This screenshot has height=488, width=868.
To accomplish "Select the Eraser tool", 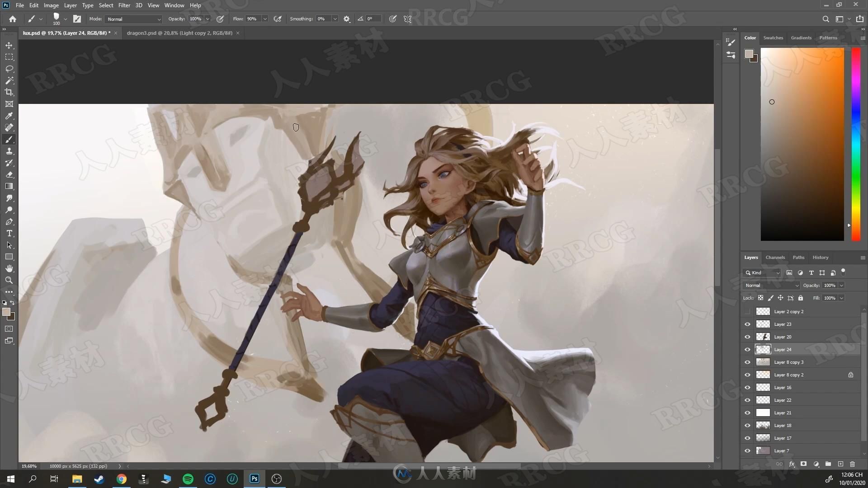I will pos(9,174).
